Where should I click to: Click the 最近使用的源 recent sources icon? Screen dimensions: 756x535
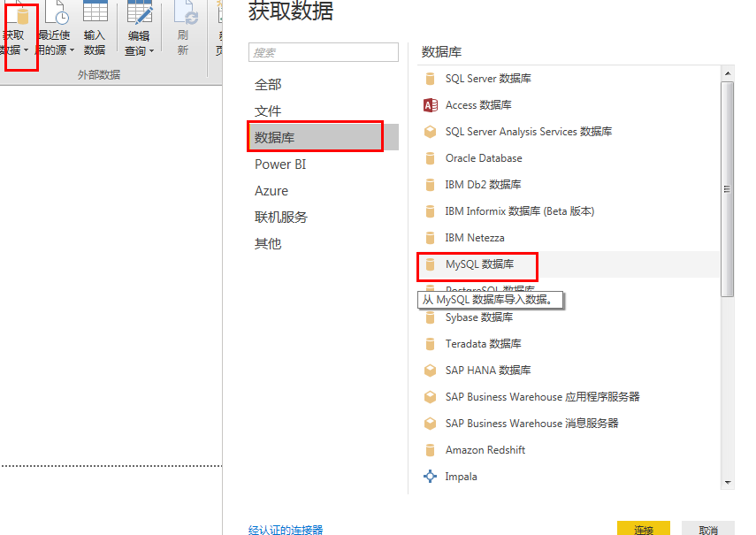[x=57, y=12]
